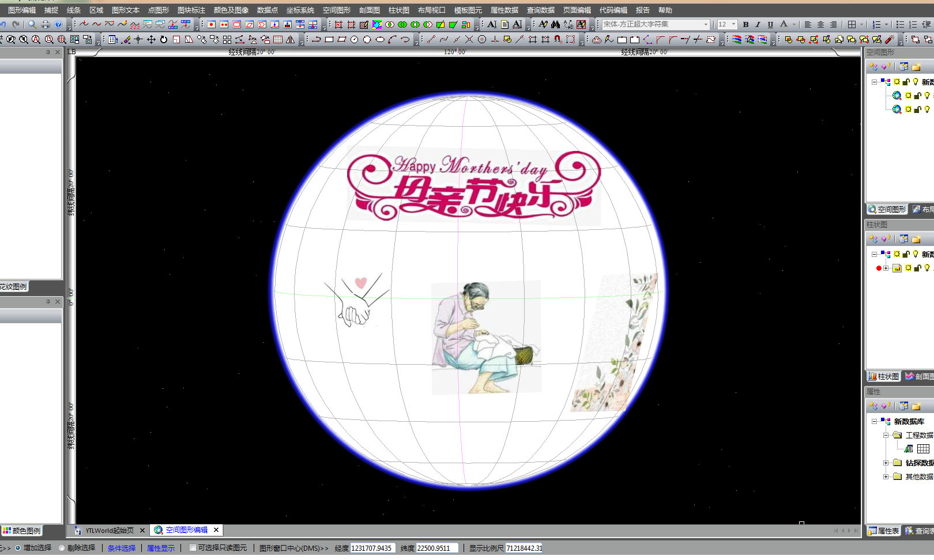
Task: Expand the 钻探数据 folder node
Action: (x=886, y=463)
